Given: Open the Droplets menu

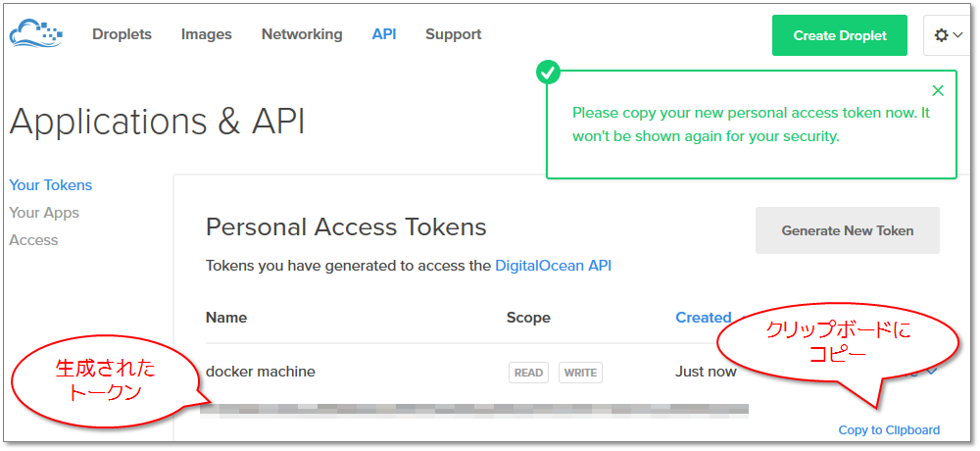Looking at the screenshot, I should [122, 34].
